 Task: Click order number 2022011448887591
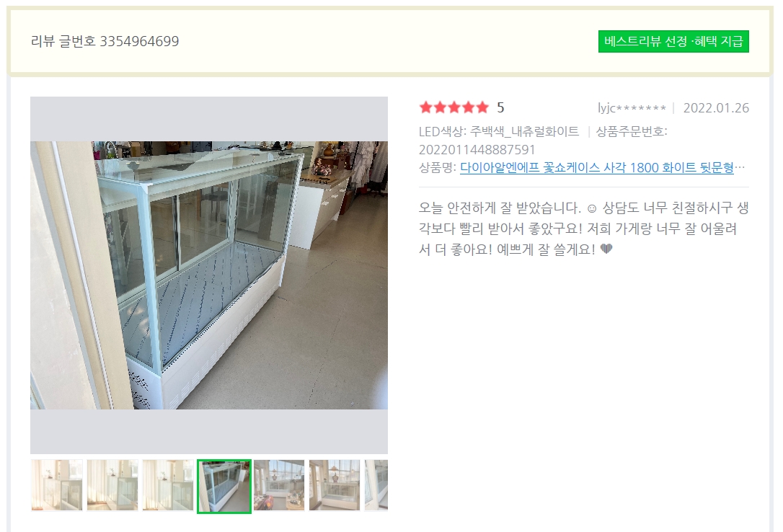tap(477, 150)
